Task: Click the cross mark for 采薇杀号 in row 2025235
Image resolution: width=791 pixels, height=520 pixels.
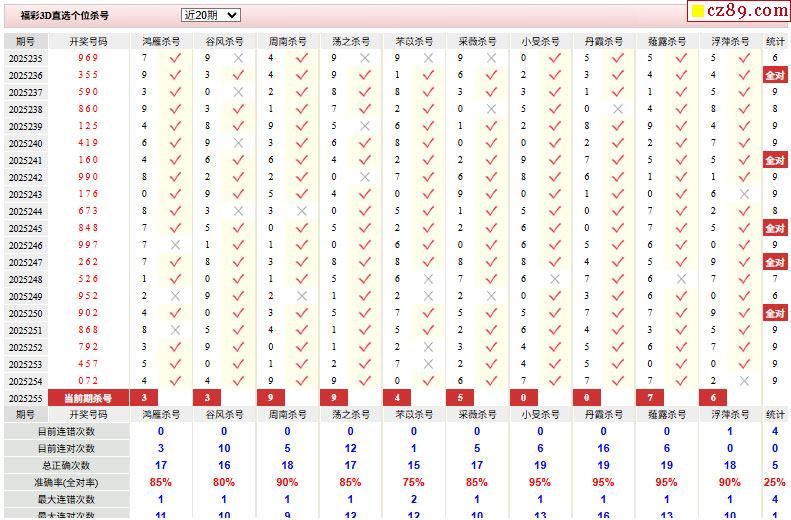Action: [x=491, y=58]
